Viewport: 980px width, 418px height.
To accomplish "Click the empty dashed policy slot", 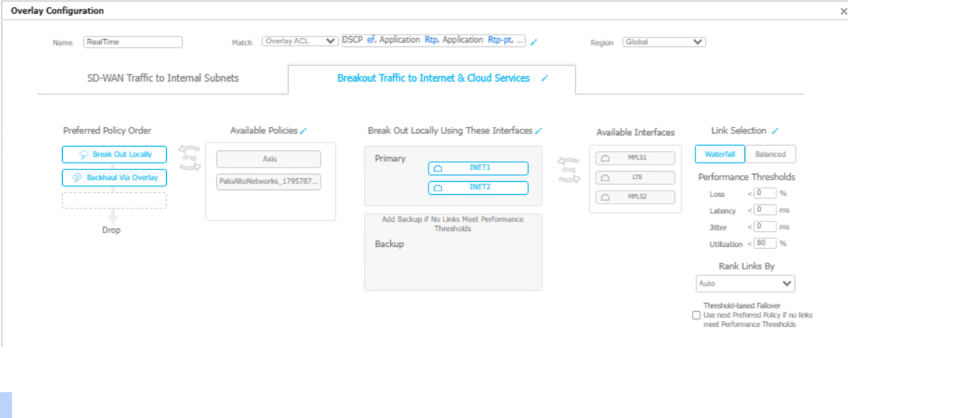I will [114, 201].
